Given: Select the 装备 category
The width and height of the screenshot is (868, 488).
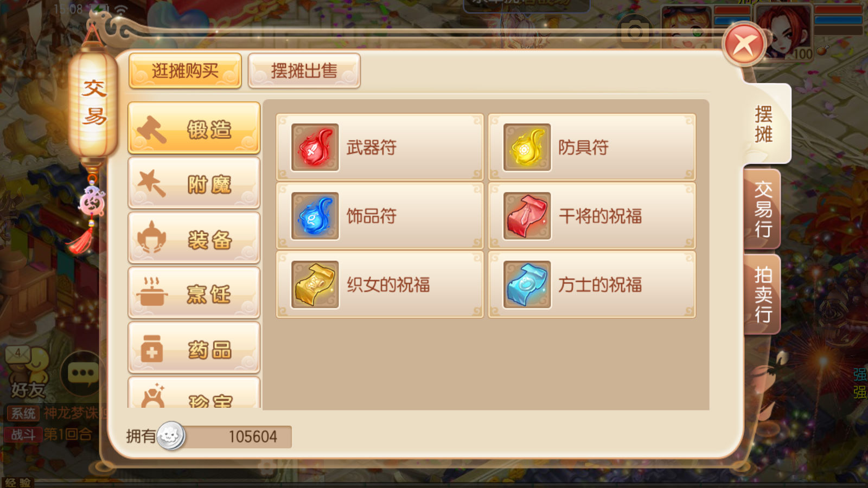Looking at the screenshot, I should coord(194,238).
